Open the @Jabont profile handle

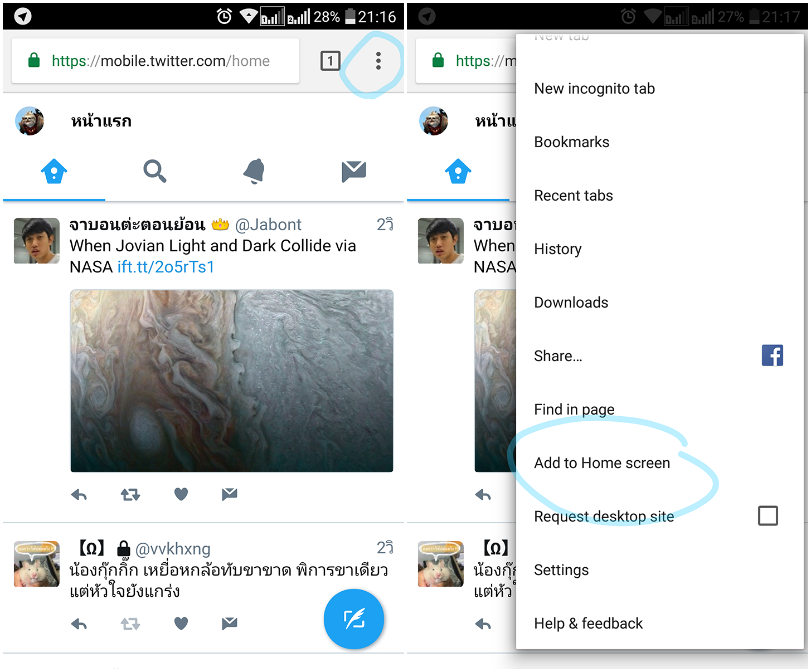pyautogui.click(x=268, y=225)
